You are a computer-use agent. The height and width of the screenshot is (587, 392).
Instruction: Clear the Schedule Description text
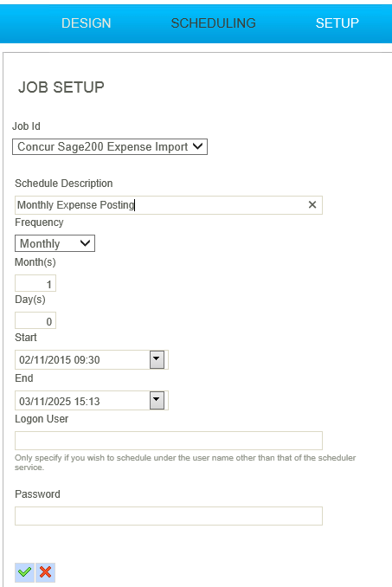click(312, 205)
